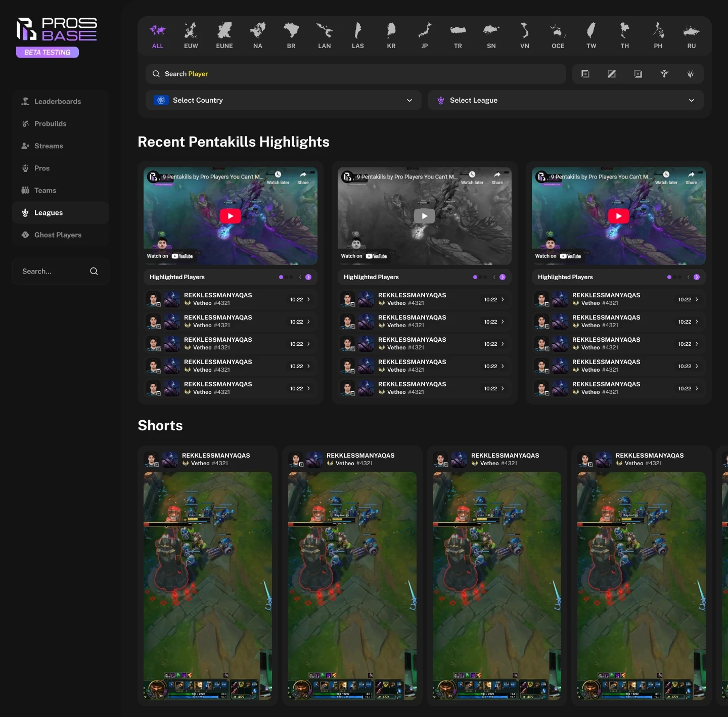
Task: Select the VN region
Action: point(525,36)
